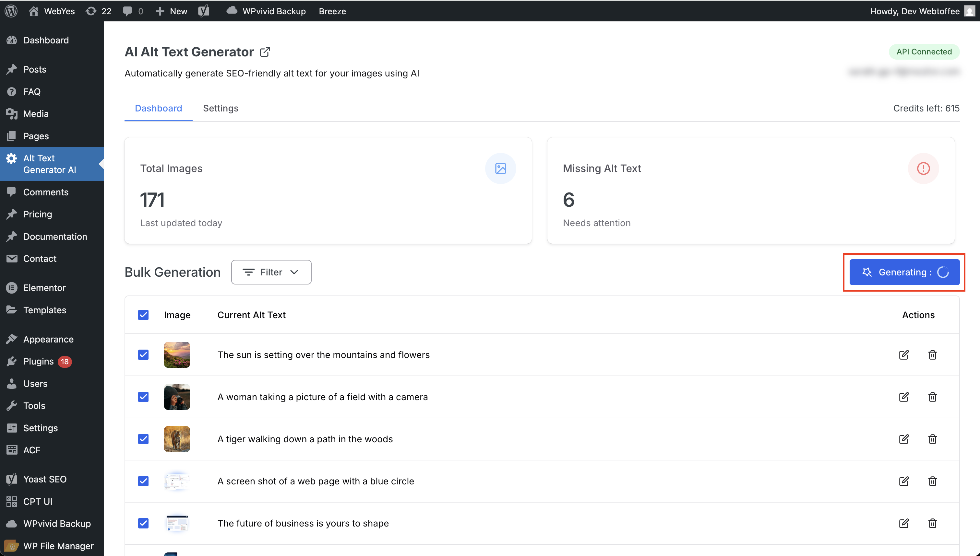Click the Yoast icon in admin bar

(204, 11)
